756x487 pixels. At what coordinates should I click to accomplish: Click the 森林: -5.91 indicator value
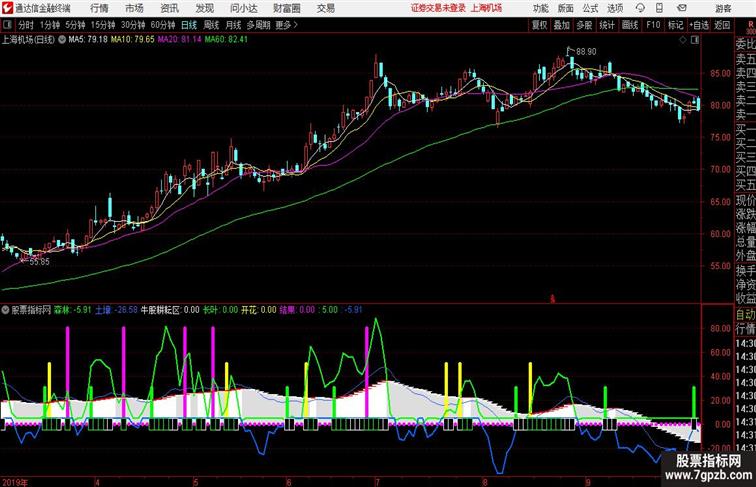(x=72, y=310)
